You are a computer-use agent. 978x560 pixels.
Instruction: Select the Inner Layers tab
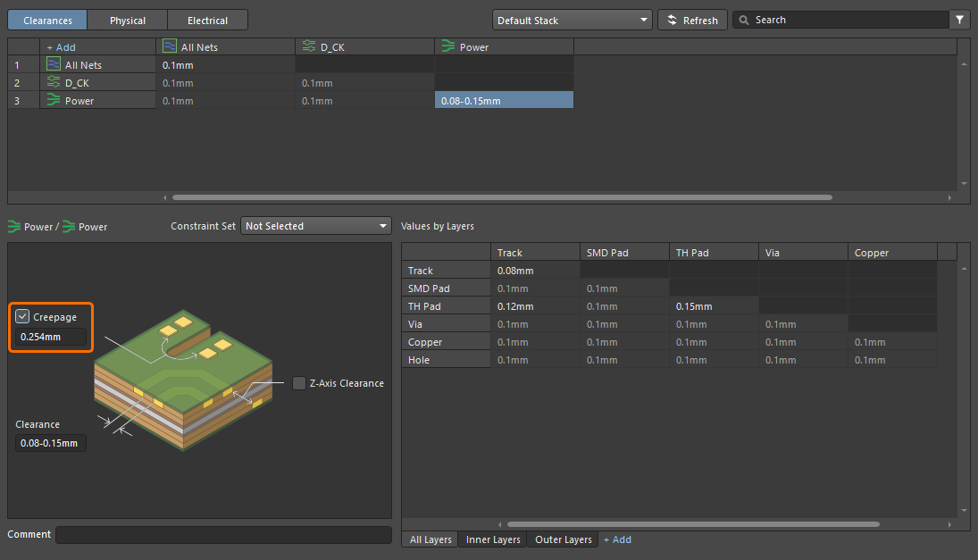pos(493,539)
